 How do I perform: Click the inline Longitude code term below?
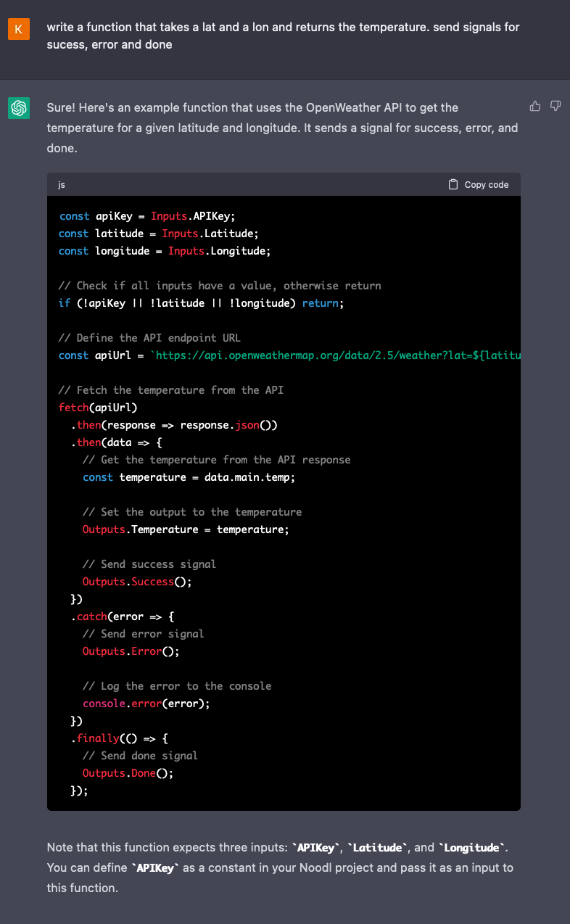tap(471, 848)
